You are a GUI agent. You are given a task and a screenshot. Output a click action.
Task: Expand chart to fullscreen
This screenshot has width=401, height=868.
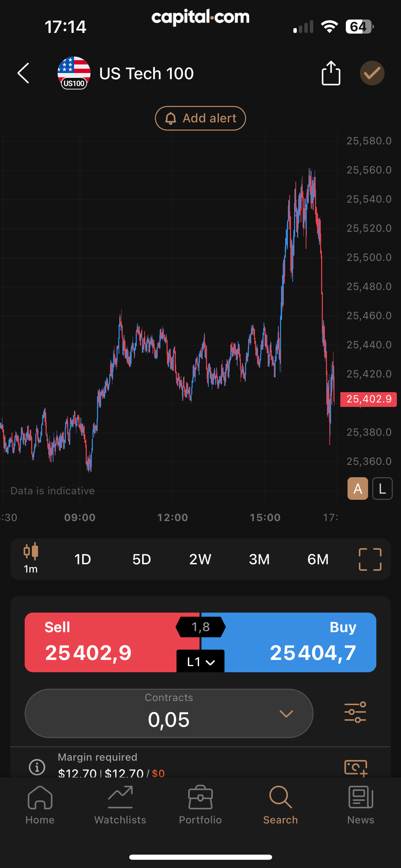click(370, 559)
